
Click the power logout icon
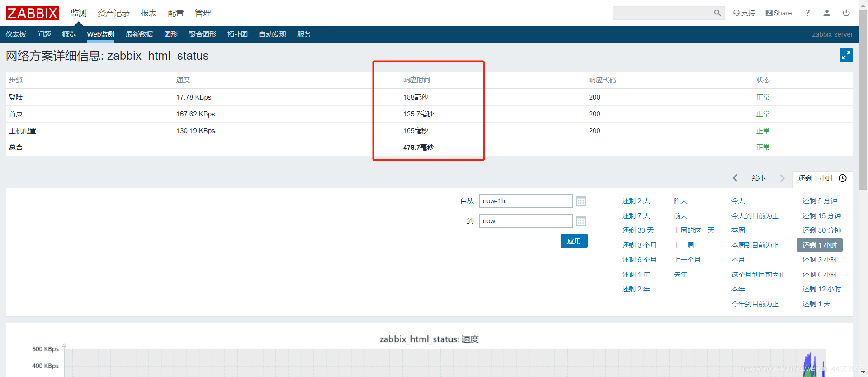pyautogui.click(x=846, y=13)
